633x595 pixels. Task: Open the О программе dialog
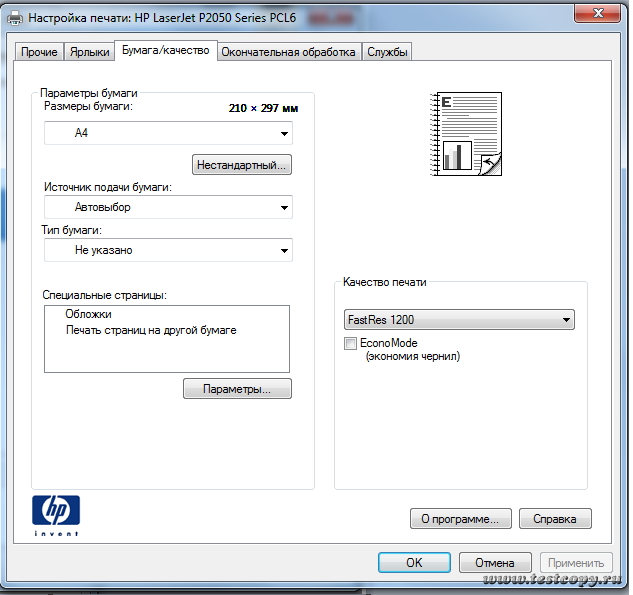coord(460,519)
